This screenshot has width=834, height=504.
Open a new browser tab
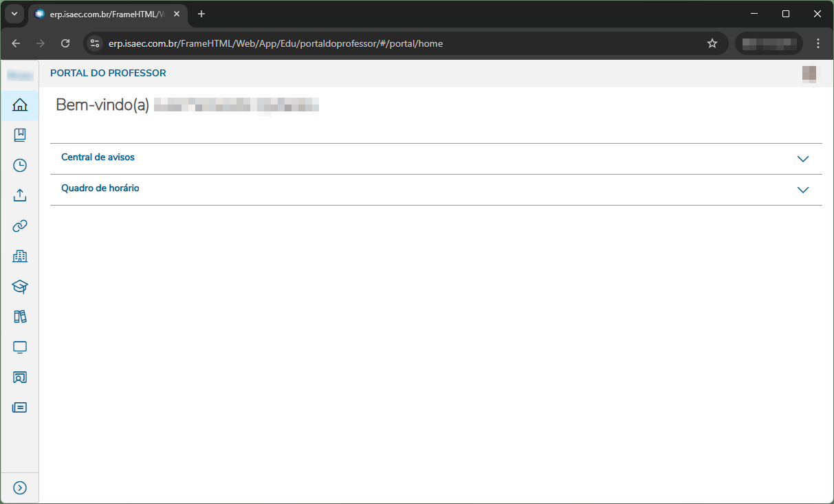point(201,14)
